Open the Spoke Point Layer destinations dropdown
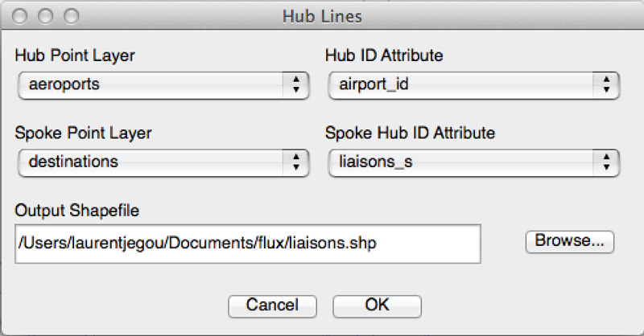Screen dimensions: 644x336 153,162
